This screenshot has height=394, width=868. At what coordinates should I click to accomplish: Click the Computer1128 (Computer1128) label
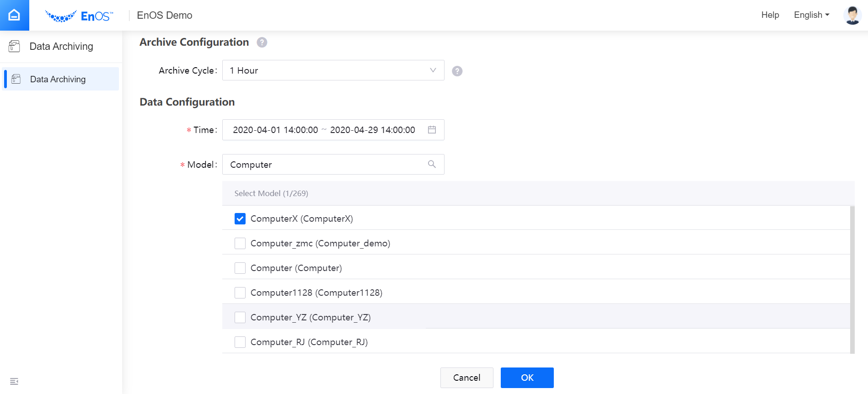[x=316, y=293]
